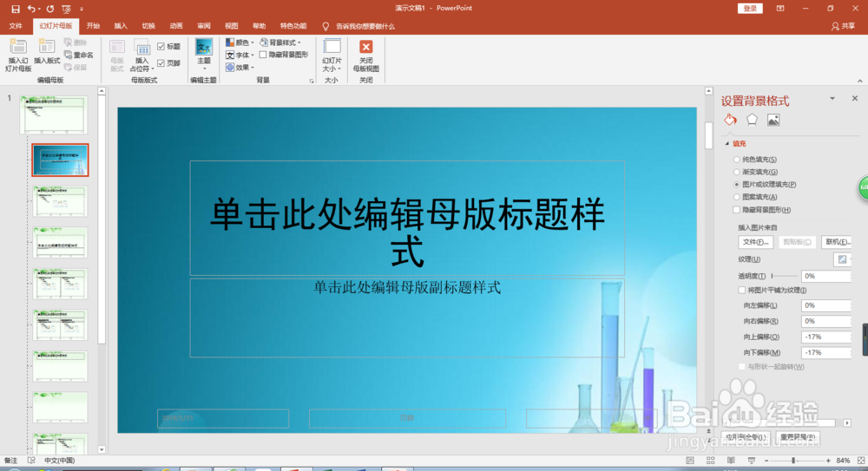Screen dimensions: 868x471
Task: Switch to Reading view icon
Action: (x=731, y=461)
